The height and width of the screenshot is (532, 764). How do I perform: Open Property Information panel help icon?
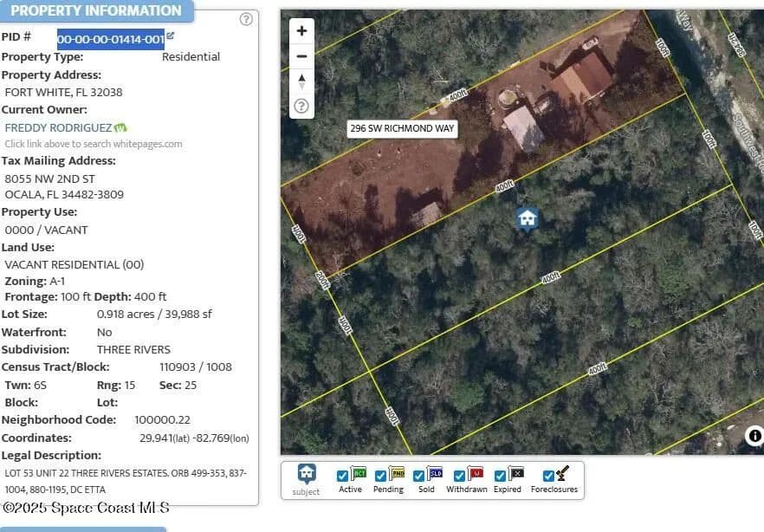point(246,19)
